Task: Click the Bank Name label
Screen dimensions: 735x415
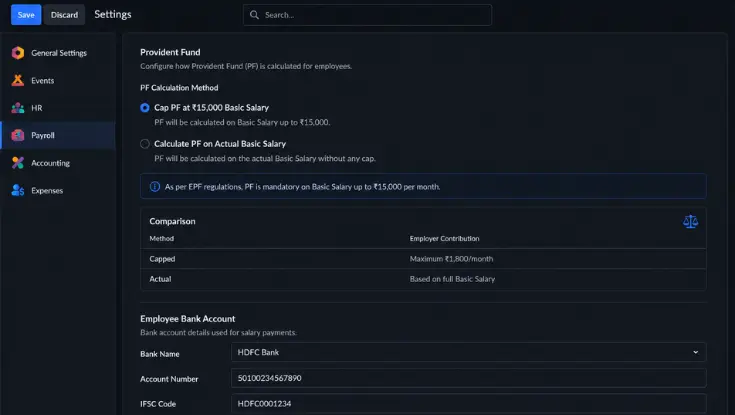Action: [x=160, y=354]
